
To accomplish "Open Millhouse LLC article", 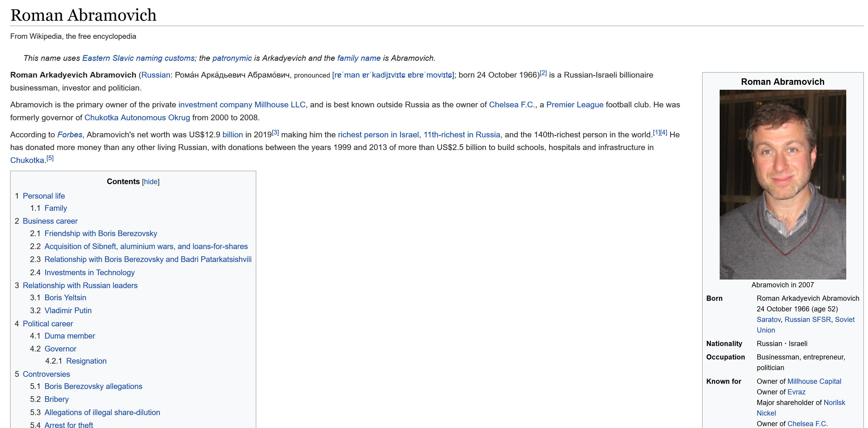I will 280,105.
